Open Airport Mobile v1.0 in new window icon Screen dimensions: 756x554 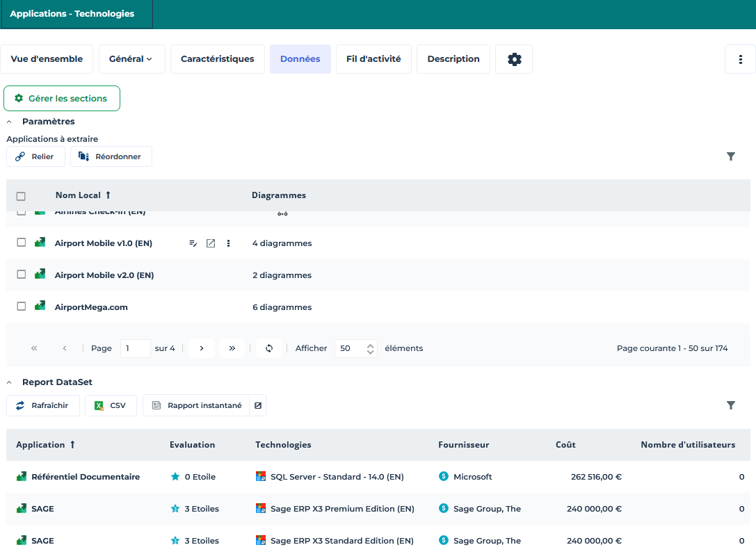(x=211, y=243)
